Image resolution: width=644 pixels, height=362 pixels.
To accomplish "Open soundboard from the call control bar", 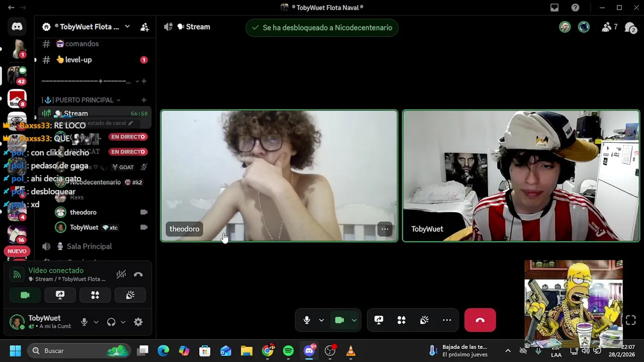I will pos(424,320).
